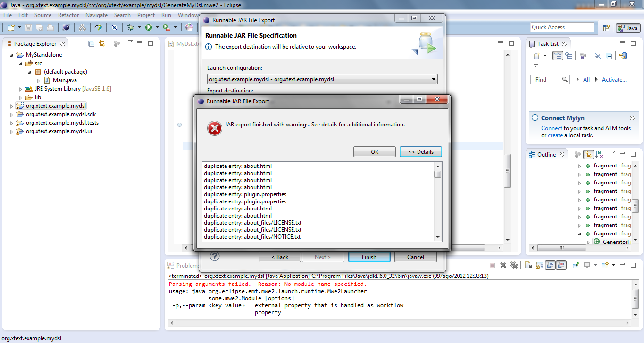Click the wizard Help question mark icon
This screenshot has height=343, width=644.
pyautogui.click(x=215, y=257)
